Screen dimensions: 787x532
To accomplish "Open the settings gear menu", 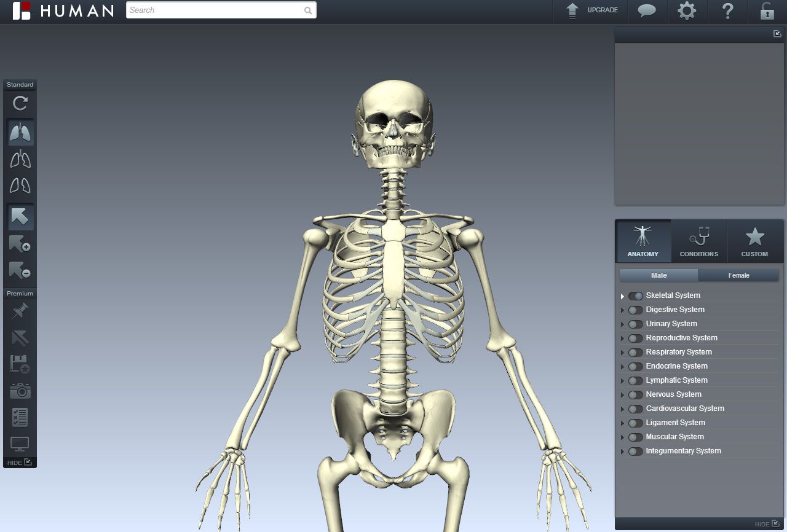I will pyautogui.click(x=687, y=10).
